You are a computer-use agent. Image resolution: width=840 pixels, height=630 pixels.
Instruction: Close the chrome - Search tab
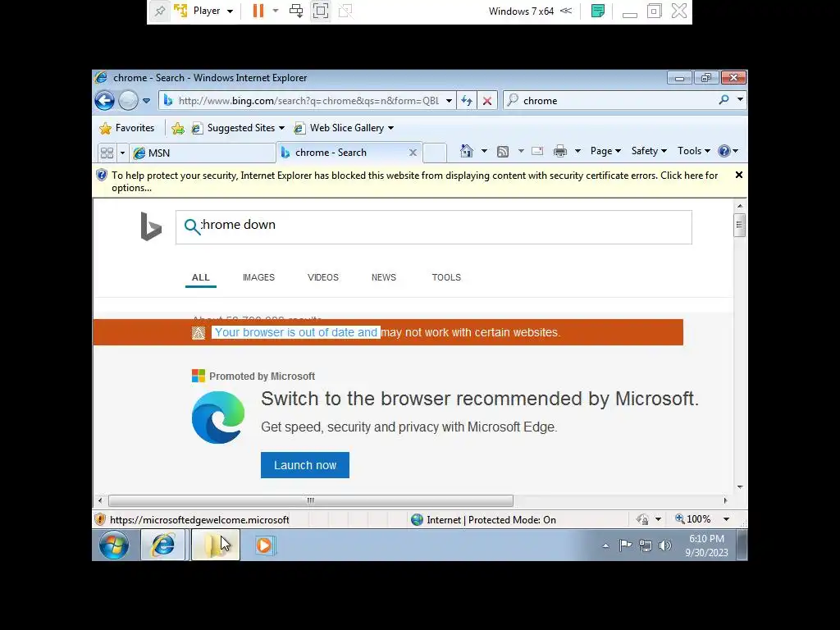point(413,153)
